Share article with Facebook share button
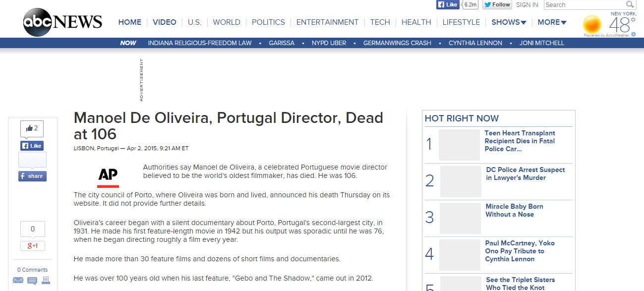This screenshot has height=291, width=644. coord(32,176)
